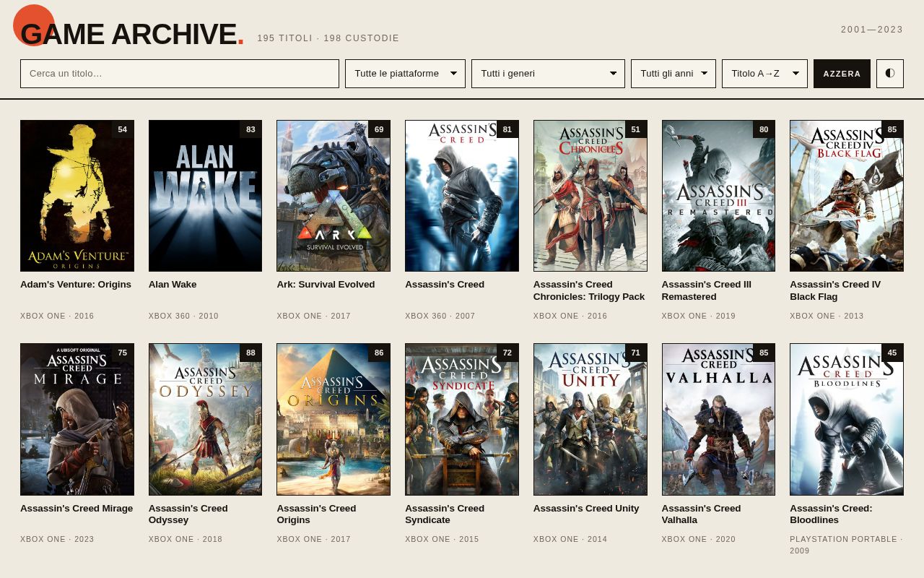This screenshot has width=924, height=578.
Task: Click 'Assassin's Creed Valhalla' title text
Action: 701,514
